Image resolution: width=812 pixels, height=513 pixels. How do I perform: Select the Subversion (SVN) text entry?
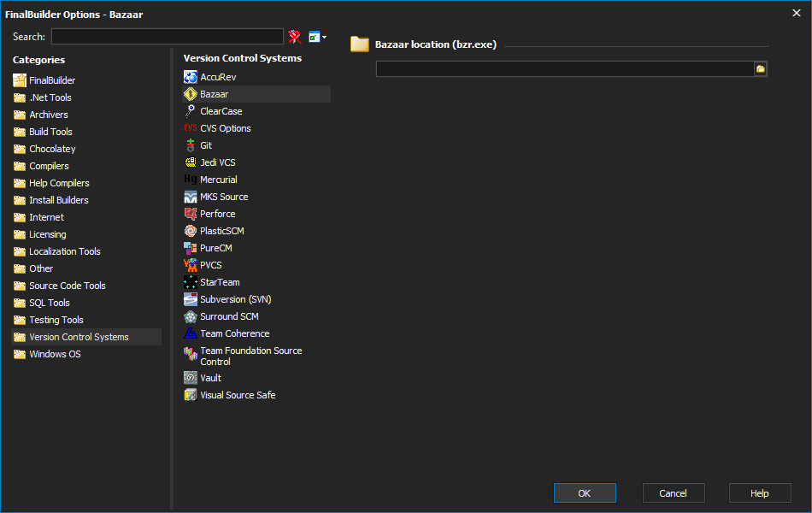(236, 299)
